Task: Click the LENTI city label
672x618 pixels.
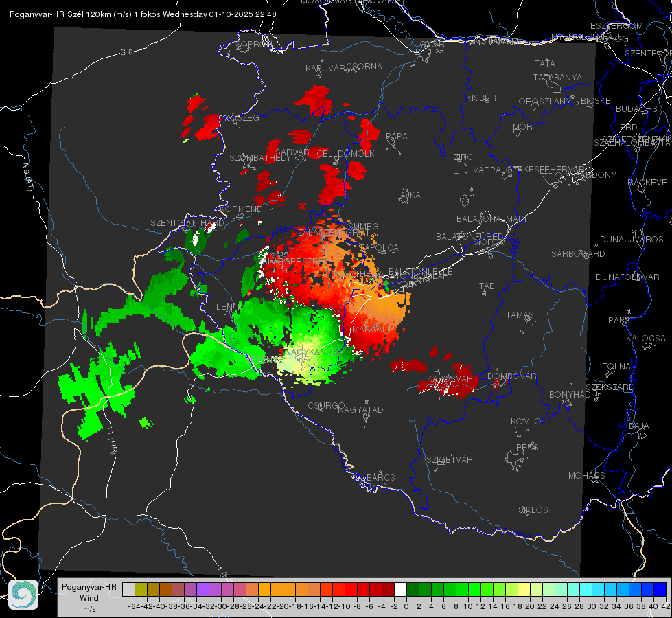Action: [x=227, y=307]
